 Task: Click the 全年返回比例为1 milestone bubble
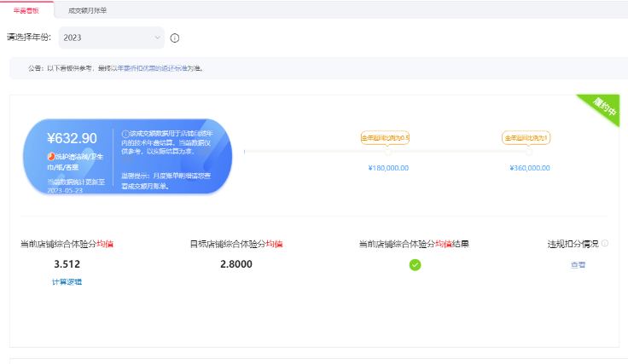pos(526,138)
